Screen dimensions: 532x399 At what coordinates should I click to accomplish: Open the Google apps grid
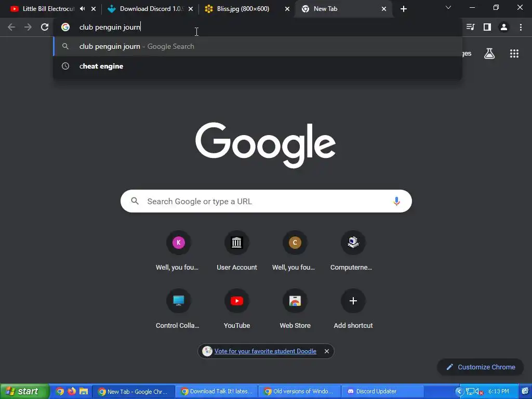tap(514, 54)
